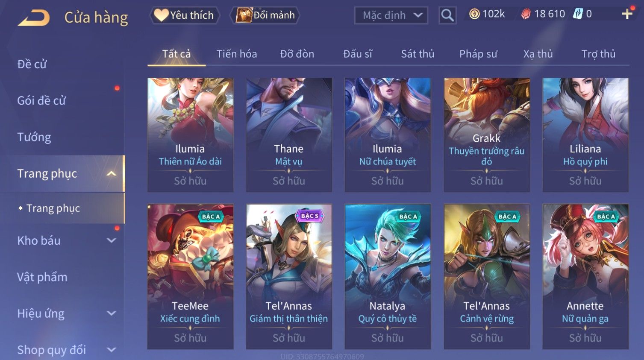
Task: Select the Sát thủ category tab
Action: (x=418, y=54)
